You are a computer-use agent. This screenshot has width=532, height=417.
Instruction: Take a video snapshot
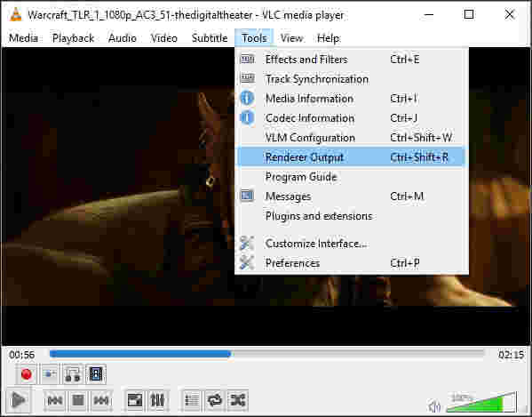(x=50, y=374)
